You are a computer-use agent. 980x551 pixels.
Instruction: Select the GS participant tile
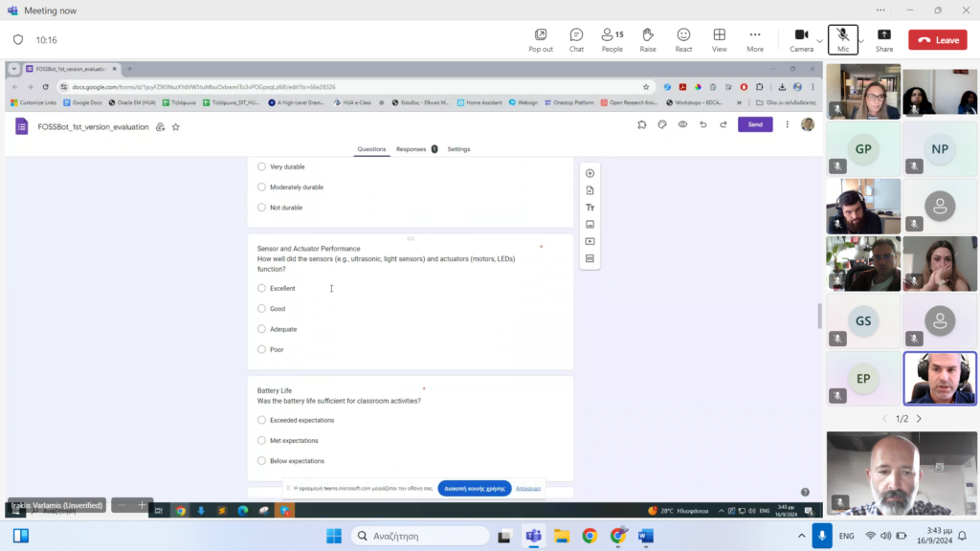point(863,321)
